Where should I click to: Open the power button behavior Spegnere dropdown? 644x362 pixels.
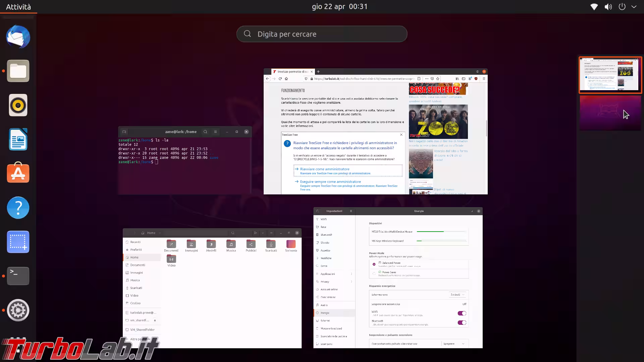click(x=454, y=344)
